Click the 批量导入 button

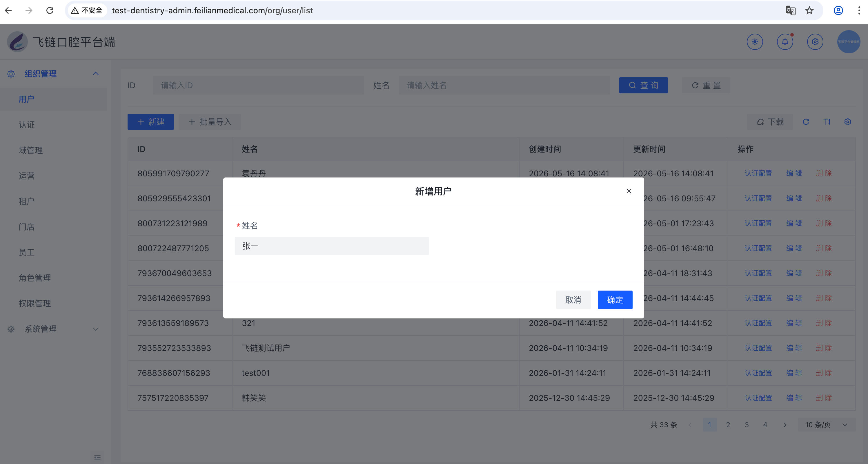click(210, 122)
